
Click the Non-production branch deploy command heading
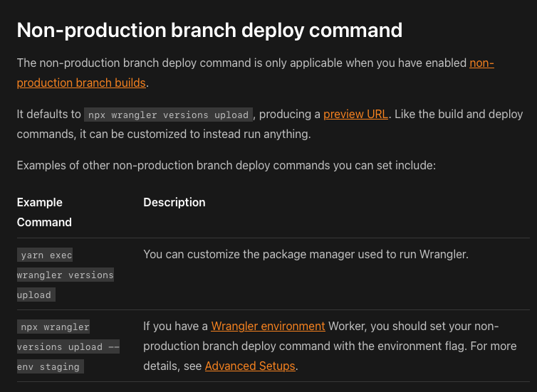coord(209,30)
